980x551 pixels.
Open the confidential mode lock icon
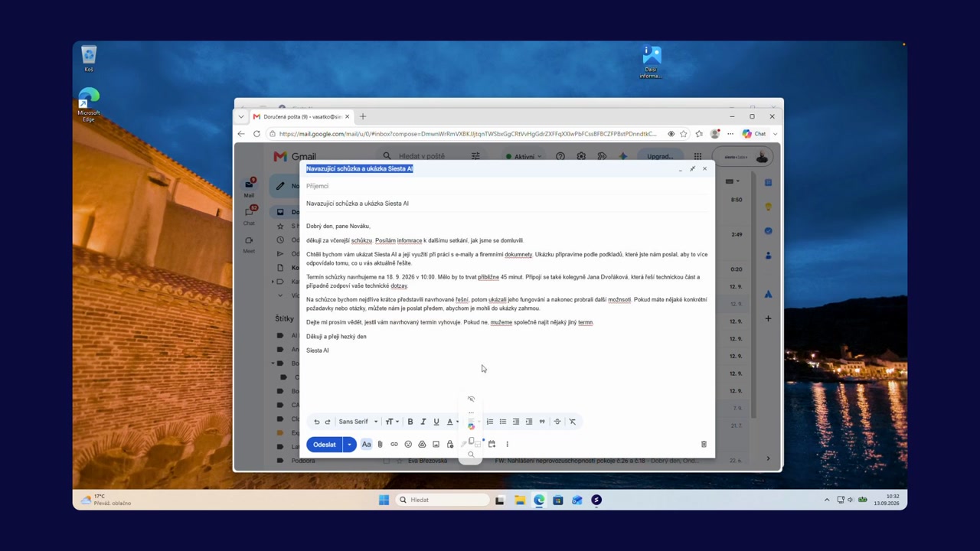coord(450,444)
